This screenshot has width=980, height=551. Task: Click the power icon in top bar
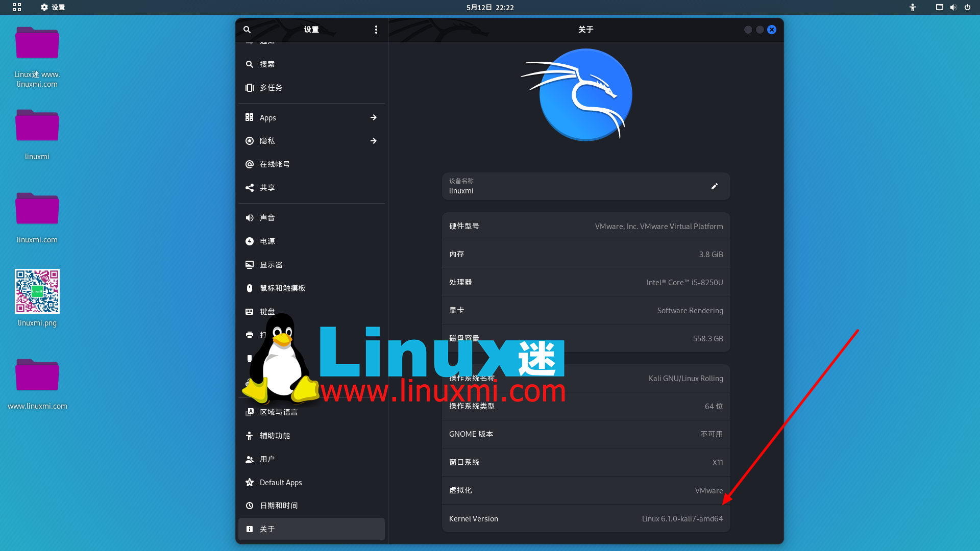pos(967,7)
